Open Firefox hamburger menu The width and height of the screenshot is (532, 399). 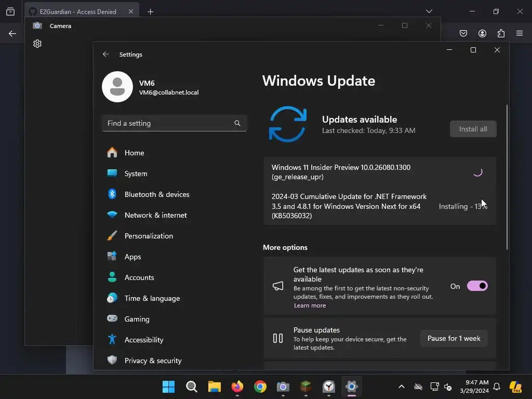520,33
